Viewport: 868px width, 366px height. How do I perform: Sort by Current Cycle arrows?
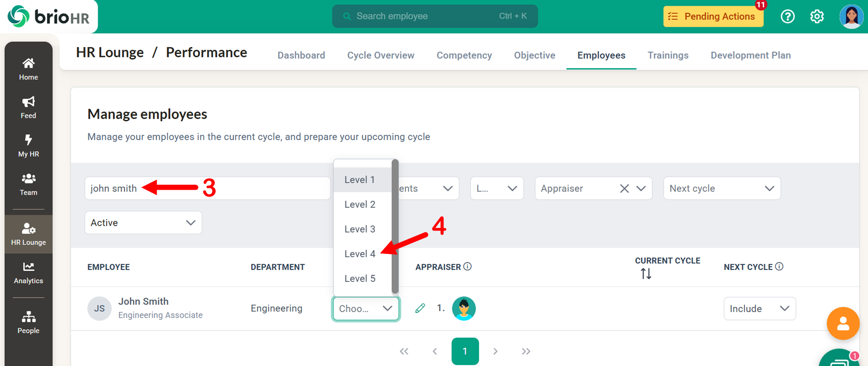coord(646,274)
